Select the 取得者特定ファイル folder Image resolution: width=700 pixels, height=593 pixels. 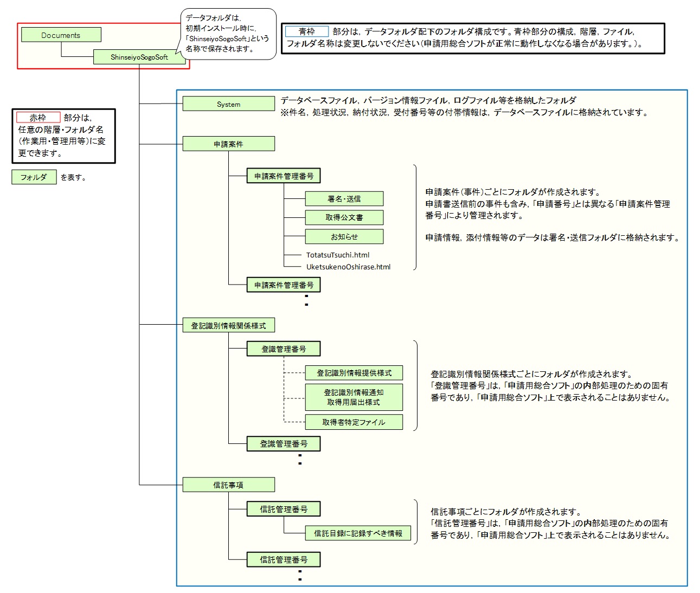(354, 422)
